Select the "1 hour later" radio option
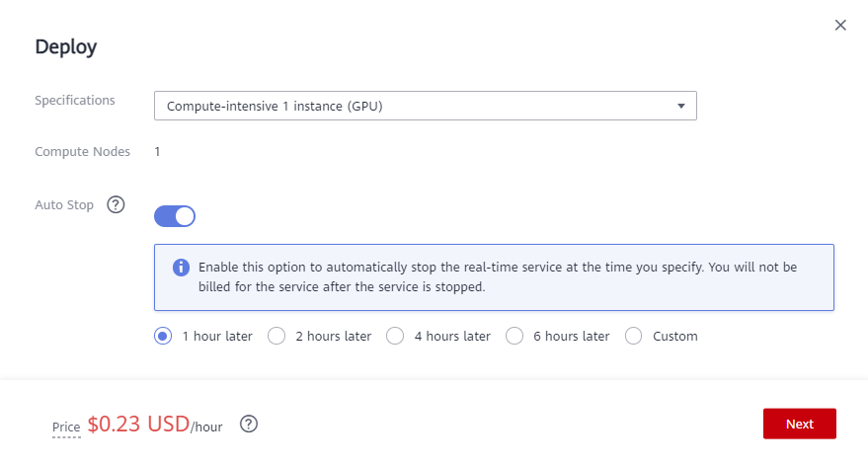 [163, 336]
